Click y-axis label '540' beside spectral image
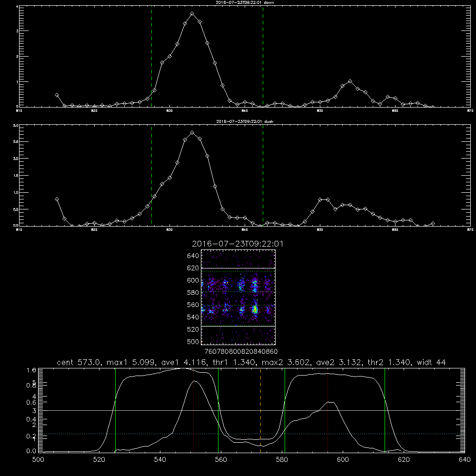This screenshot has width=476, height=476. pos(193,317)
